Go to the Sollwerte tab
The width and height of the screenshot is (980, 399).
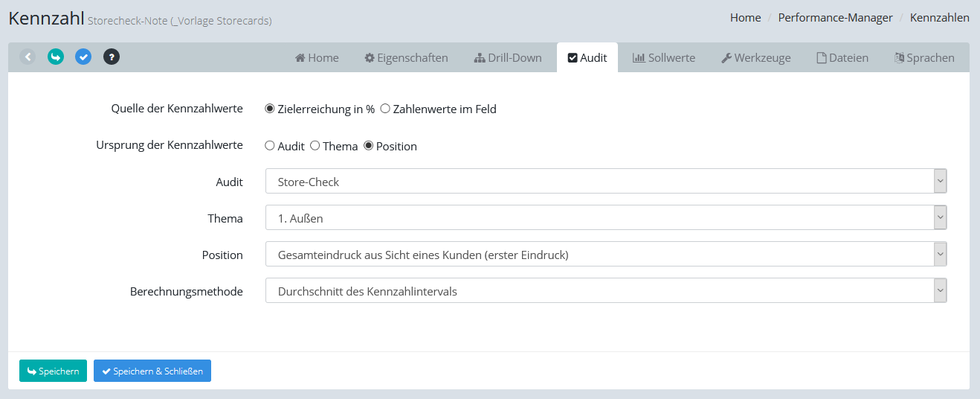pos(663,58)
